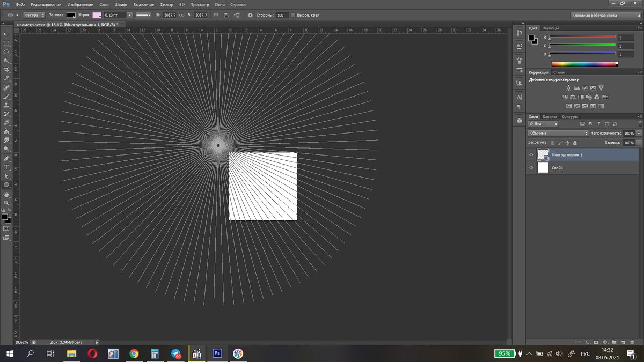Click the Стороны sides input field
Viewport: 644px width, 362px height.
pyautogui.click(x=281, y=15)
